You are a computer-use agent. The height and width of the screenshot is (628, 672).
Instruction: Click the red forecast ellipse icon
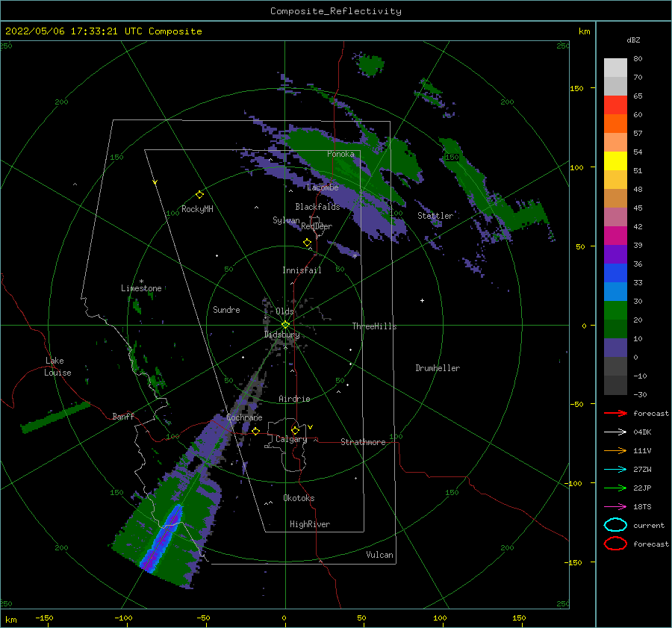[615, 544]
